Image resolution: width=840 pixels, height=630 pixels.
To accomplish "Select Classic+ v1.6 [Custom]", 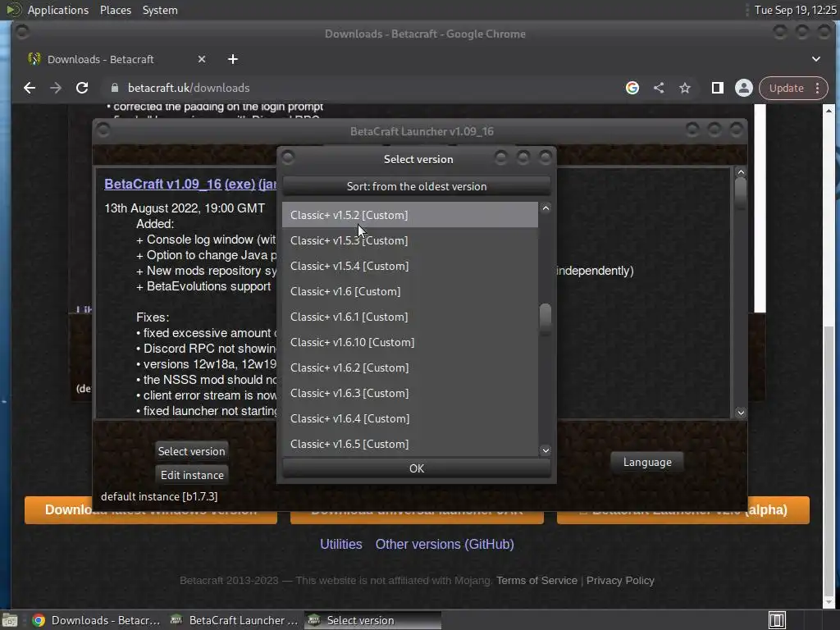I will click(x=410, y=291).
